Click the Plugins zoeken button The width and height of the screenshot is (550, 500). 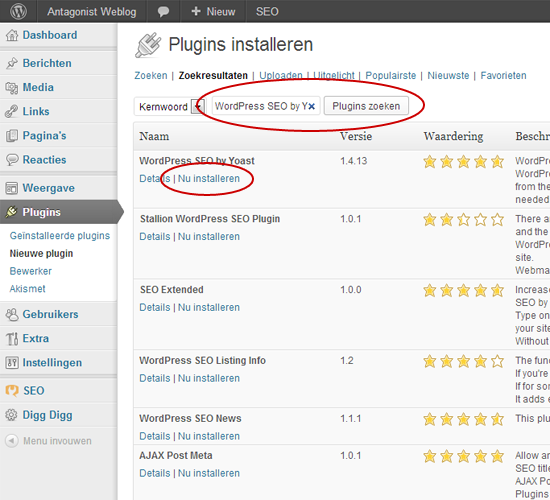tap(366, 106)
